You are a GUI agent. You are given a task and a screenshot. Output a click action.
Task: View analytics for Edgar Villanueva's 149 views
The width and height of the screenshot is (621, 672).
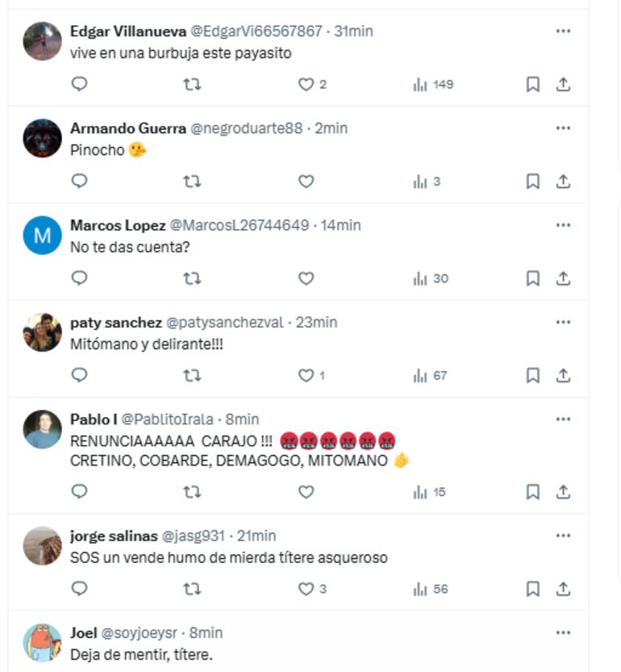[x=433, y=84]
